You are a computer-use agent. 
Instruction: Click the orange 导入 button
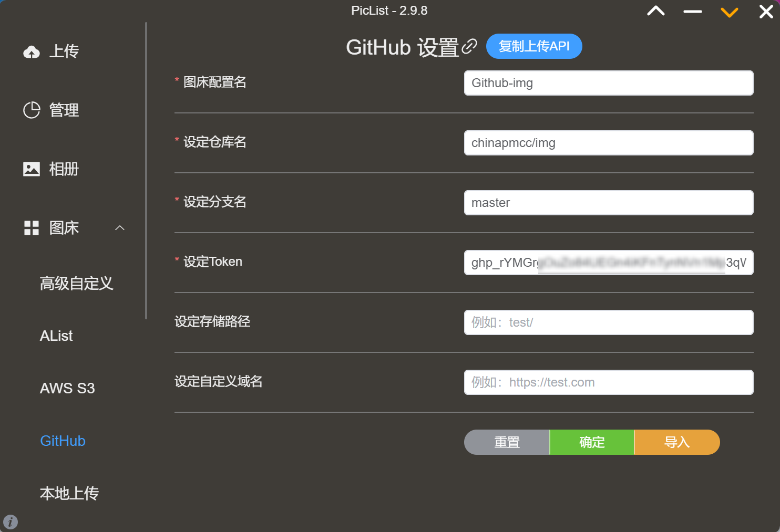(677, 442)
